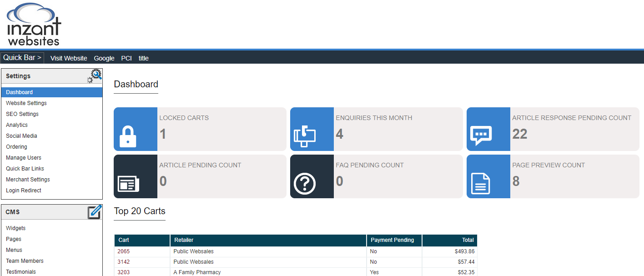Screen dimensions: 644x276
Task: Click the 'title' quick bar link
Action: point(144,58)
